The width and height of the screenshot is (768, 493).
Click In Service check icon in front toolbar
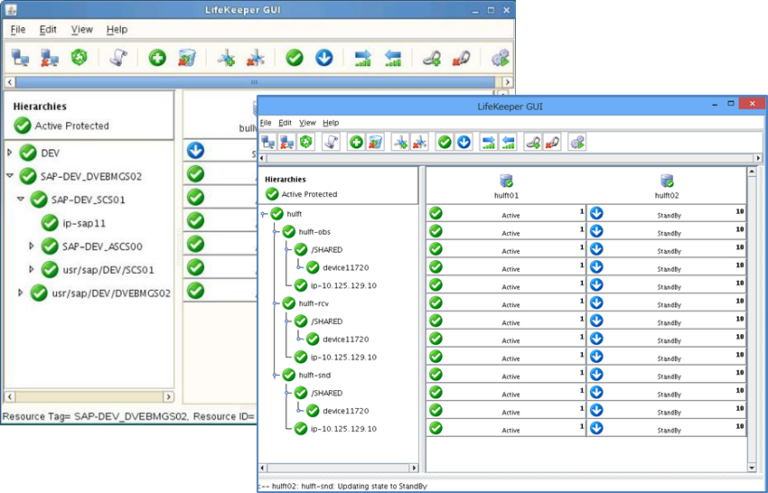point(444,142)
